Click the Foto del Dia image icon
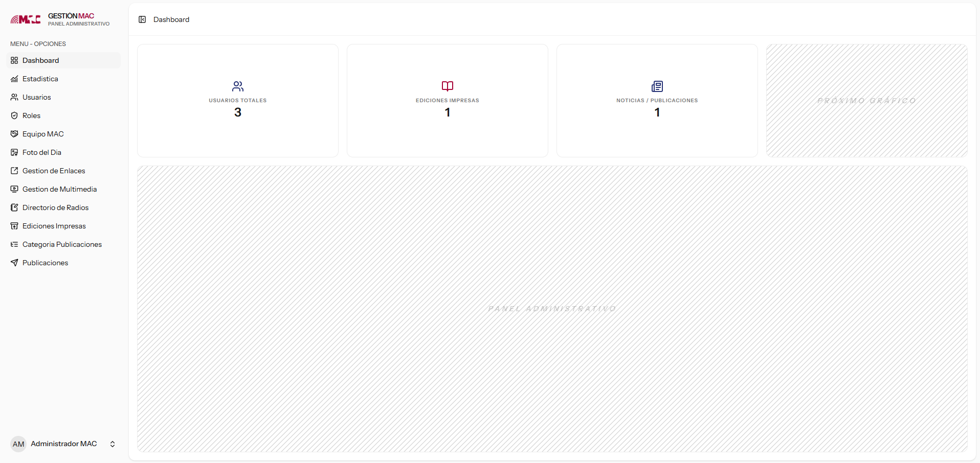980x463 pixels. (x=14, y=152)
